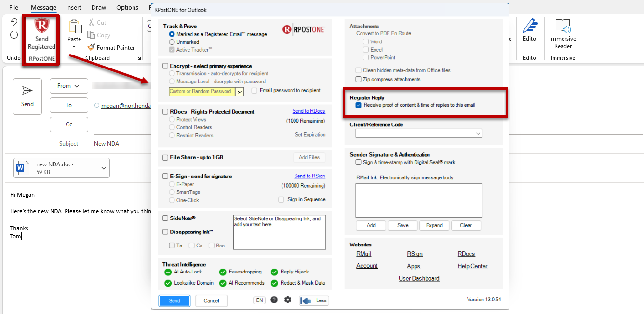
Task: Click the outbound email Send arrow icon
Action: pyautogui.click(x=27, y=91)
